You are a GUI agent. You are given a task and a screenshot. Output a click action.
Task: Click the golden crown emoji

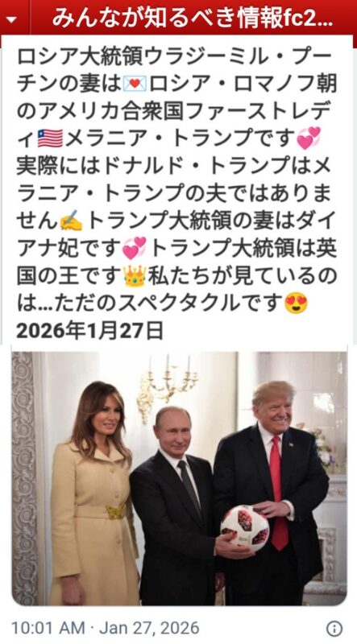point(135,275)
